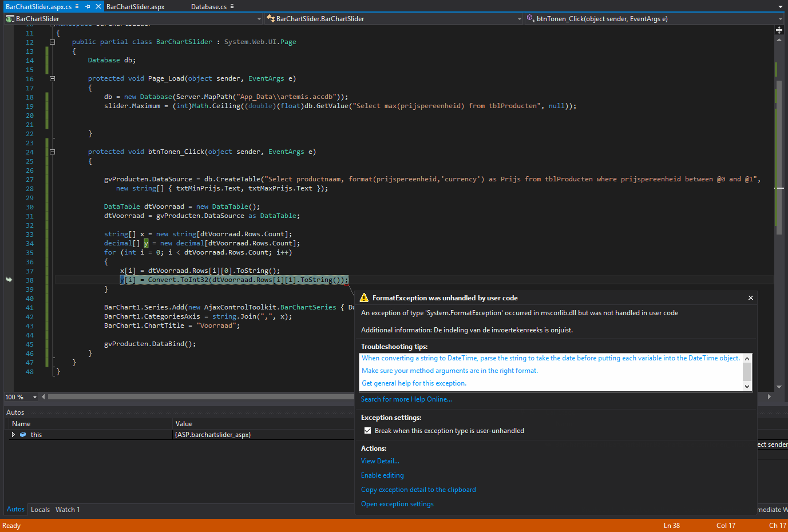Click the btnTonen_Click method icon
The width and height of the screenshot is (788, 532).
point(530,19)
